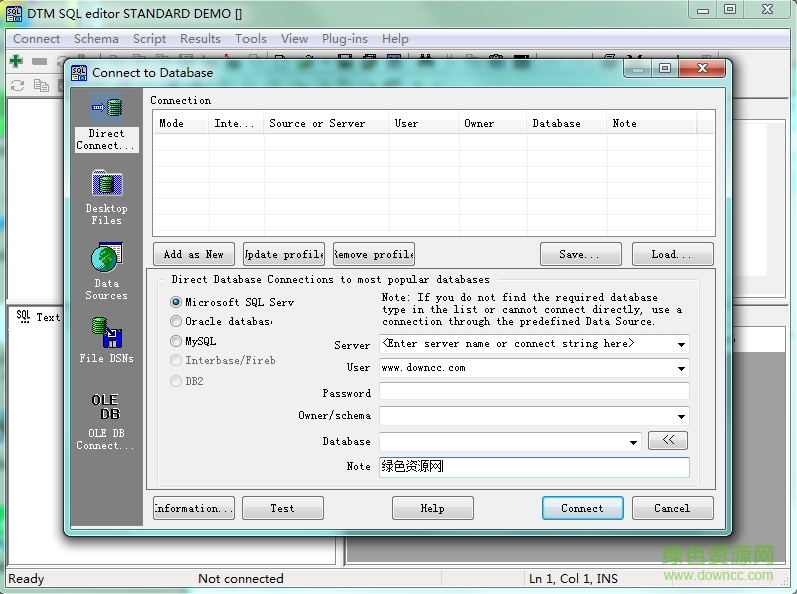Open the View menu
797x594 pixels.
pyautogui.click(x=294, y=39)
